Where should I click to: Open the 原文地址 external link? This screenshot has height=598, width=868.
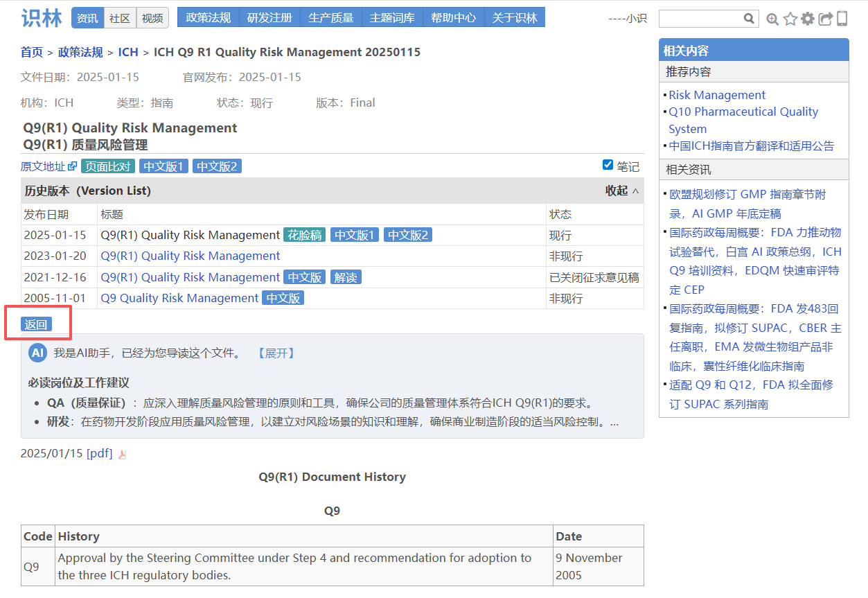point(48,166)
